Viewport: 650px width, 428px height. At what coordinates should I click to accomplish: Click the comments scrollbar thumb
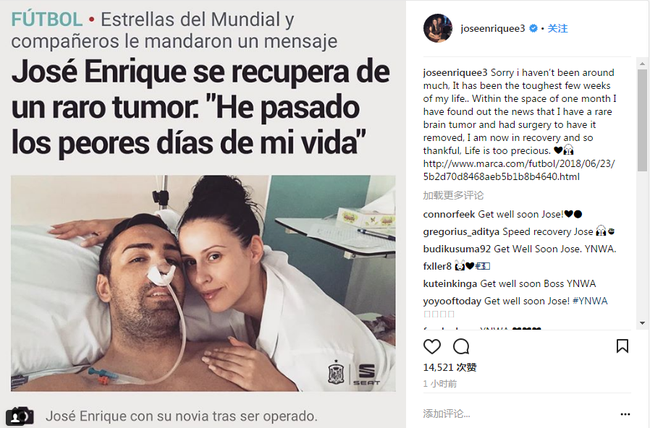642,120
